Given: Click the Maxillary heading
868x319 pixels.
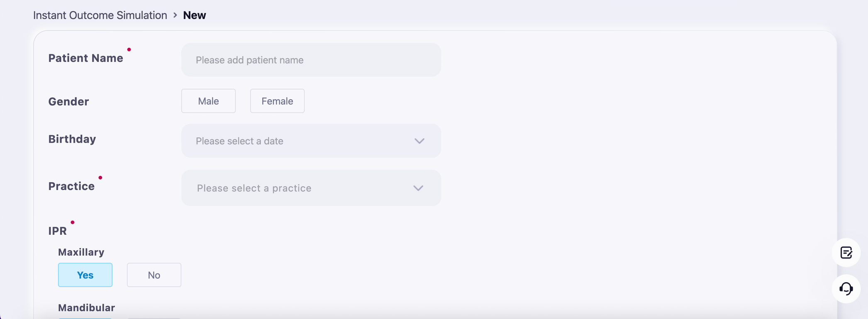Looking at the screenshot, I should [x=81, y=252].
